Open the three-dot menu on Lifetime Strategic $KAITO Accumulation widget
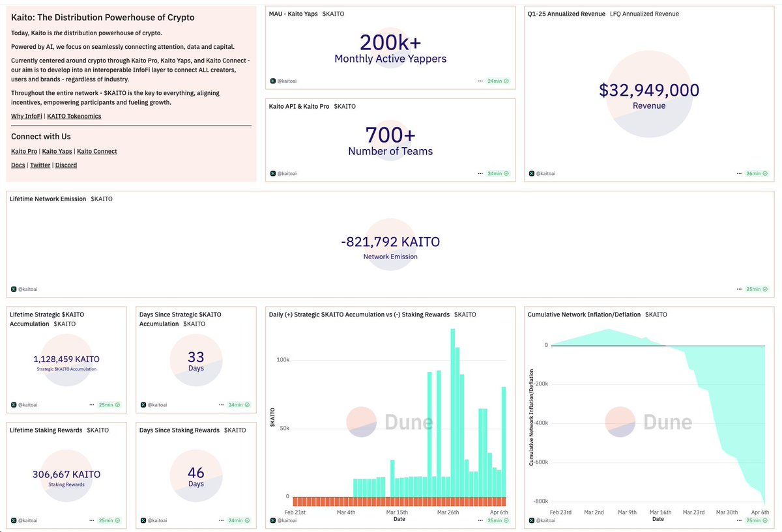Viewport: 782px width, 532px height. tap(92, 404)
